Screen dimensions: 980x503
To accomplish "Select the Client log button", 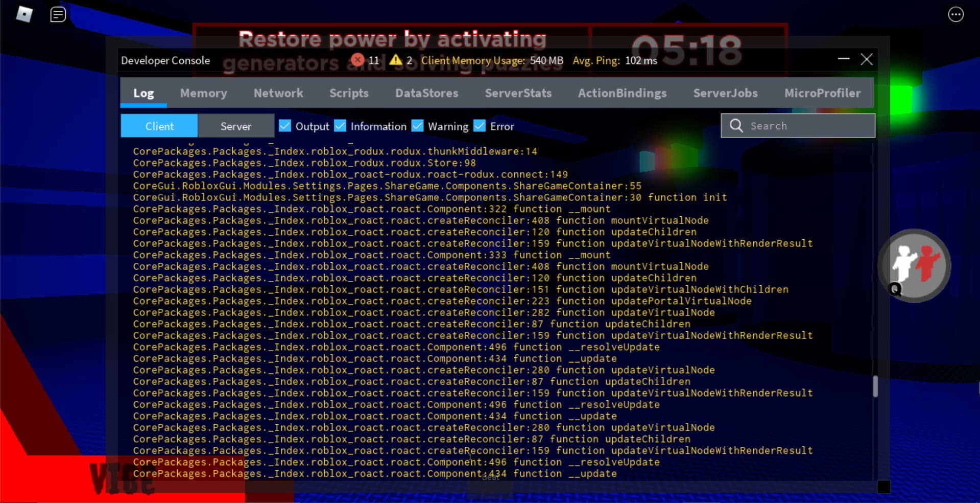I will pos(159,126).
